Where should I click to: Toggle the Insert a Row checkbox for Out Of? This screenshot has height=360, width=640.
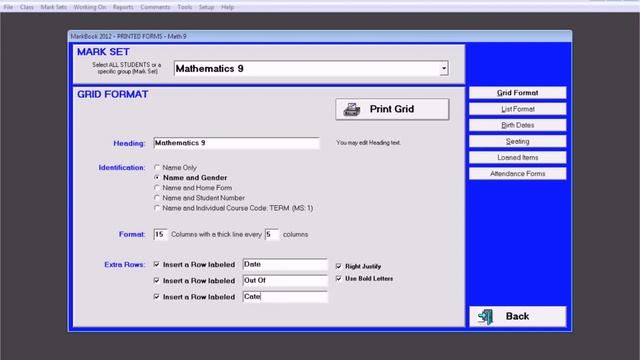[157, 280]
